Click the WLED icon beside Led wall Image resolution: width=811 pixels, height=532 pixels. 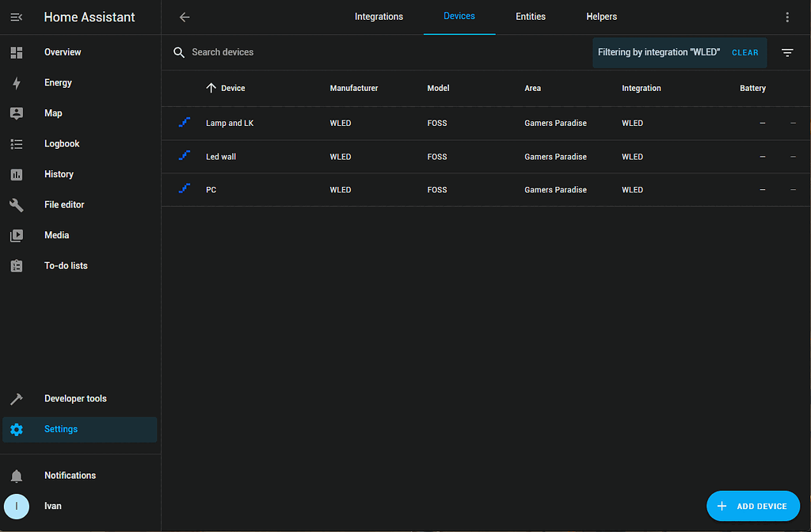tap(184, 156)
